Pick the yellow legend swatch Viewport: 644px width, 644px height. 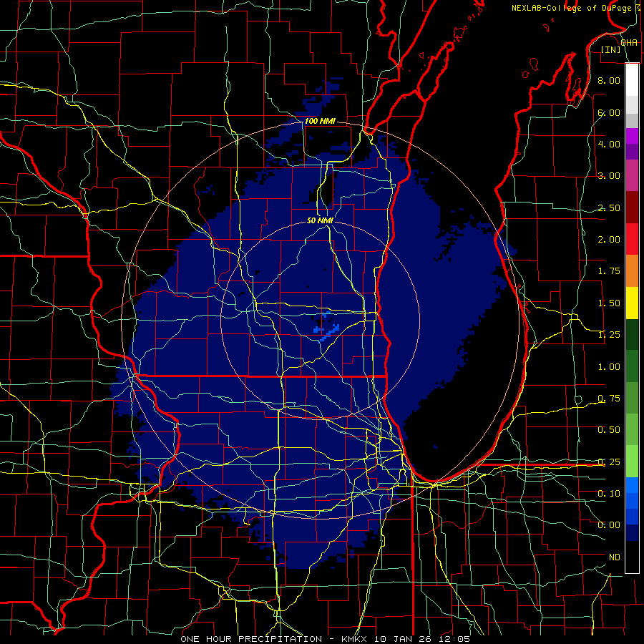(x=632, y=303)
